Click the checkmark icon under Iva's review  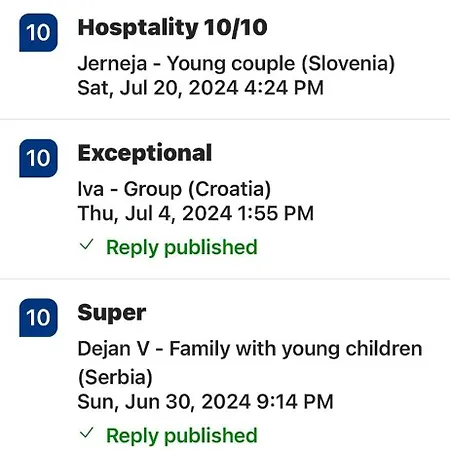pos(86,245)
